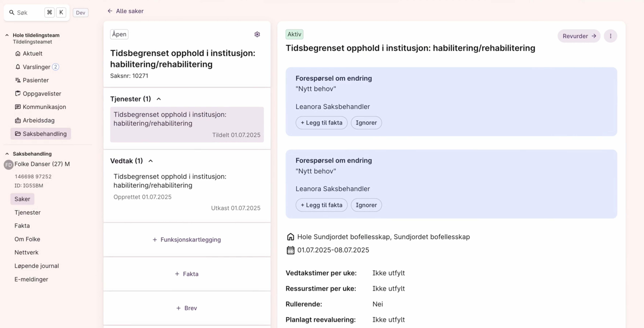Open the Fakta sidebar item
Screen dimensions: 644x328
[x=22, y=226]
